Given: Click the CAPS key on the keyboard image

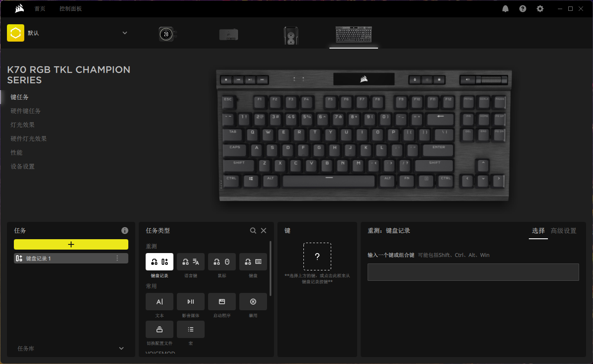Looking at the screenshot, I should click(235, 150).
